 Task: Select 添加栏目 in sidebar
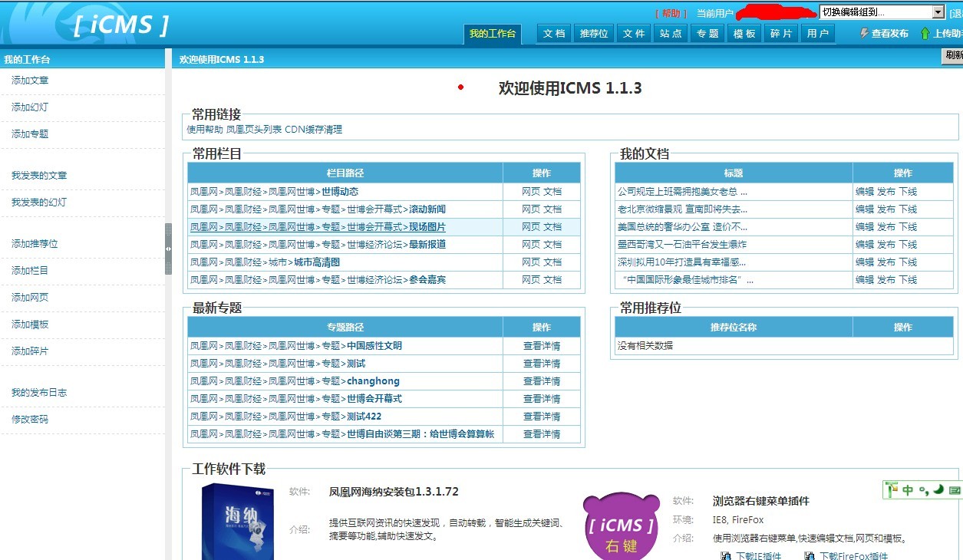[30, 271]
